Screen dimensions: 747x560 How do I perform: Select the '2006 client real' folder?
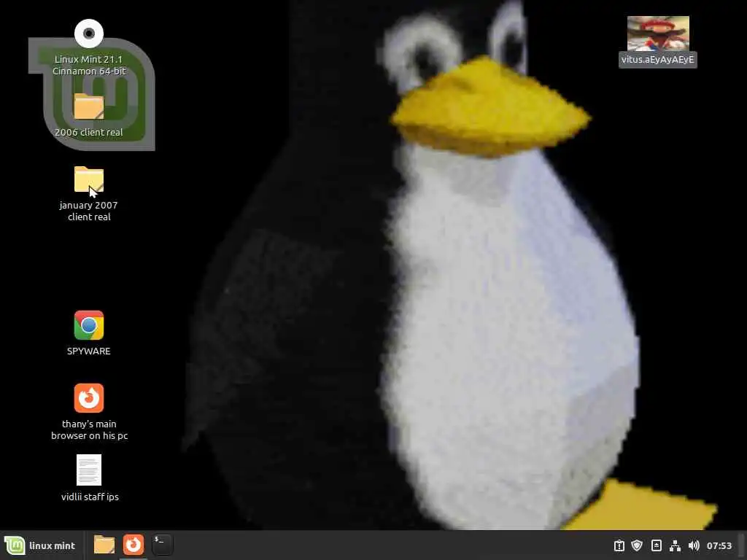click(88, 106)
